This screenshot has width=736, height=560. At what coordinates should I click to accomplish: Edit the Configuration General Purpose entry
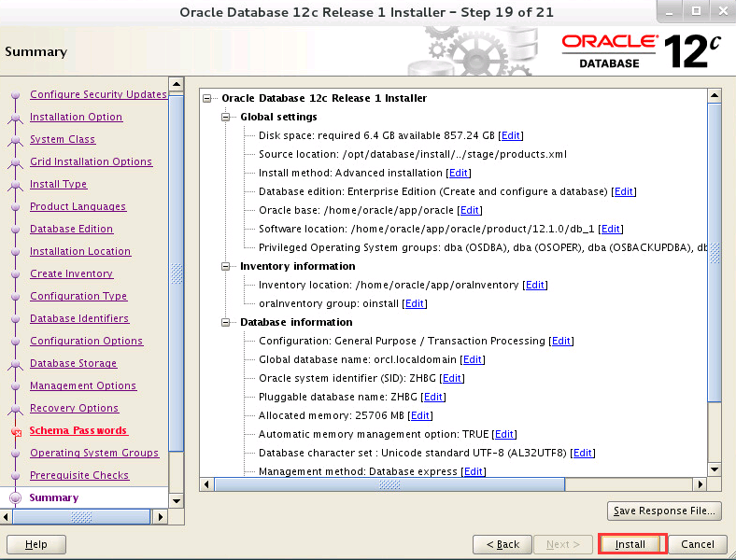[561, 341]
